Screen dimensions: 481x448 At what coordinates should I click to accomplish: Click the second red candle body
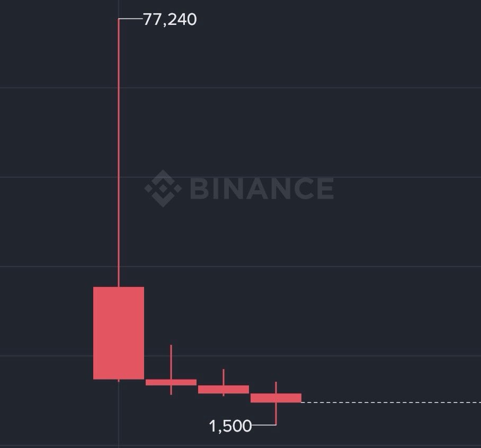(x=171, y=382)
